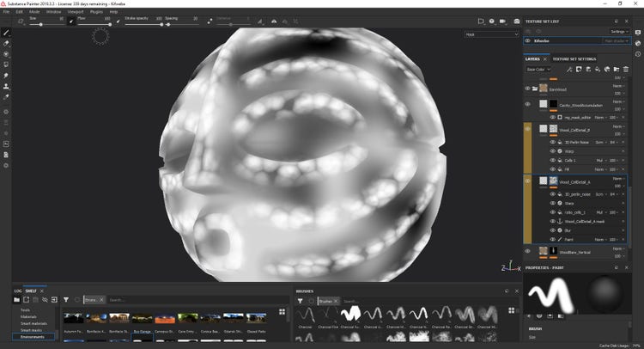This screenshot has width=644, height=349.
Task: Add a mask using the Layers toolbar icon
Action: [579, 70]
